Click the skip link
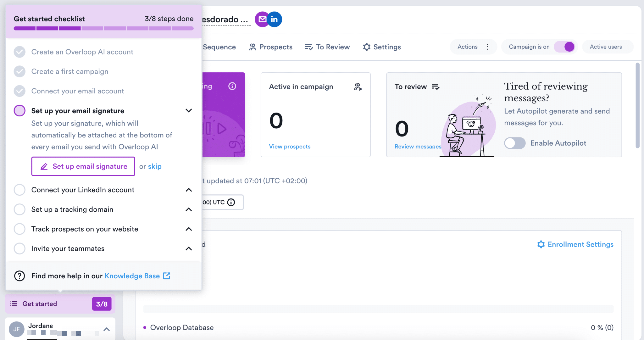This screenshot has height=340, width=644. coord(155,166)
